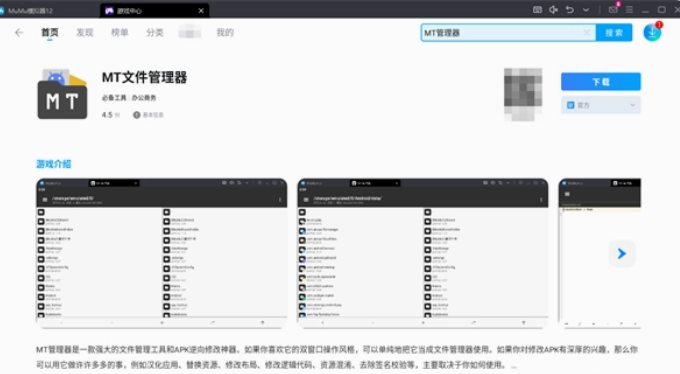The height and width of the screenshot is (374, 680).
Task: Open the 分类 tab
Action: [154, 33]
